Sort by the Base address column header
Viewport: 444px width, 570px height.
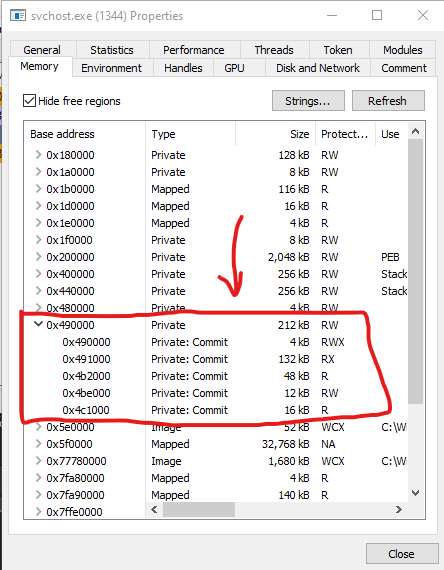(85, 134)
